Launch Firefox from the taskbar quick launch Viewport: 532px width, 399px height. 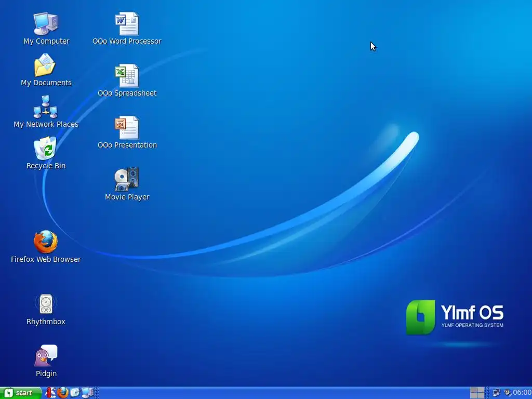coord(63,393)
